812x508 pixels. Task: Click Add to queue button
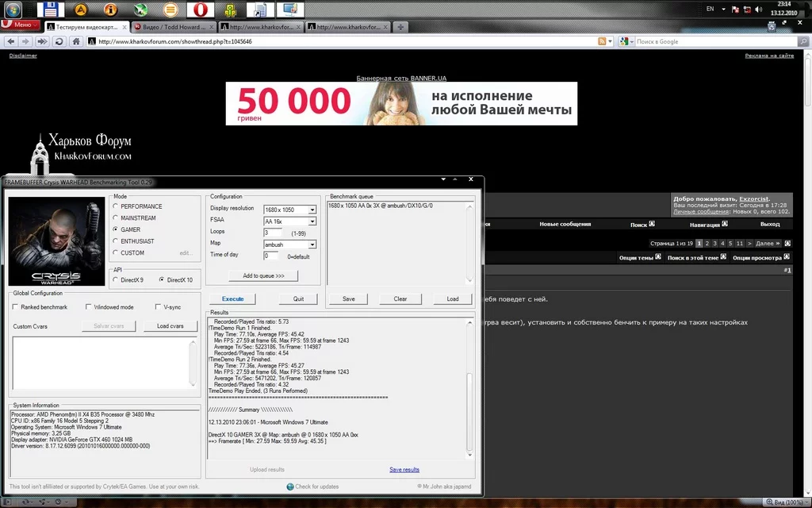tap(263, 275)
